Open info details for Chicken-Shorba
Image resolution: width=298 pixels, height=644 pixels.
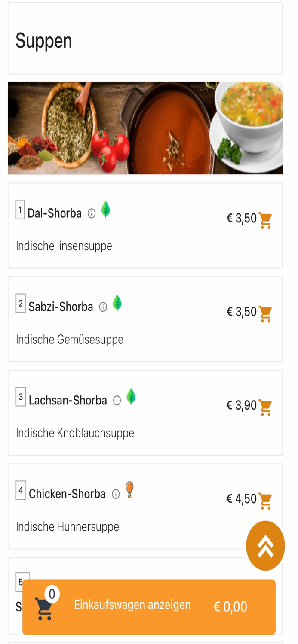[116, 494]
